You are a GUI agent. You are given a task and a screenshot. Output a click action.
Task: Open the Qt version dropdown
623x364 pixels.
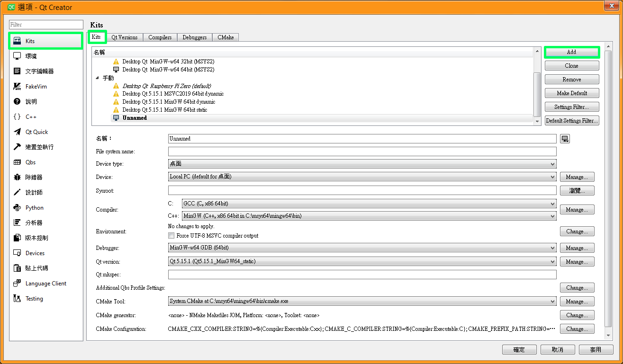point(362,261)
